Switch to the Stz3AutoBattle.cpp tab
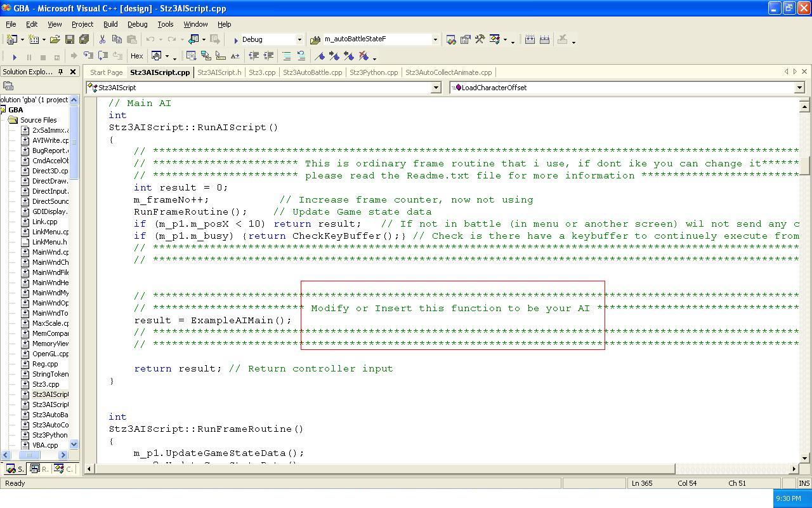Screen dimensions: 812x508 pos(312,72)
